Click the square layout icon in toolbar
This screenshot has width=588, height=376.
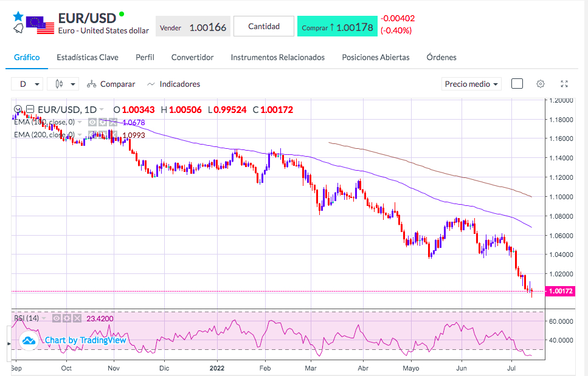(x=517, y=83)
